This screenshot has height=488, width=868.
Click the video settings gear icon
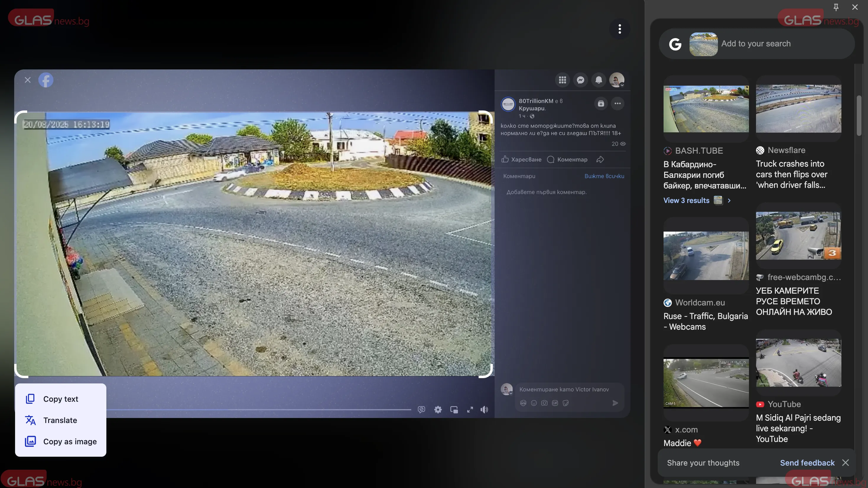[438, 409]
